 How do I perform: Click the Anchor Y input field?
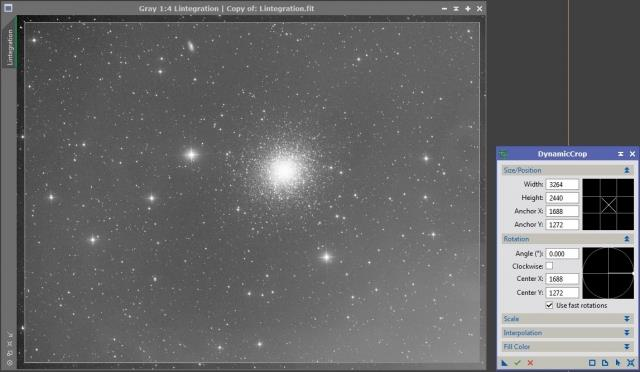point(562,225)
